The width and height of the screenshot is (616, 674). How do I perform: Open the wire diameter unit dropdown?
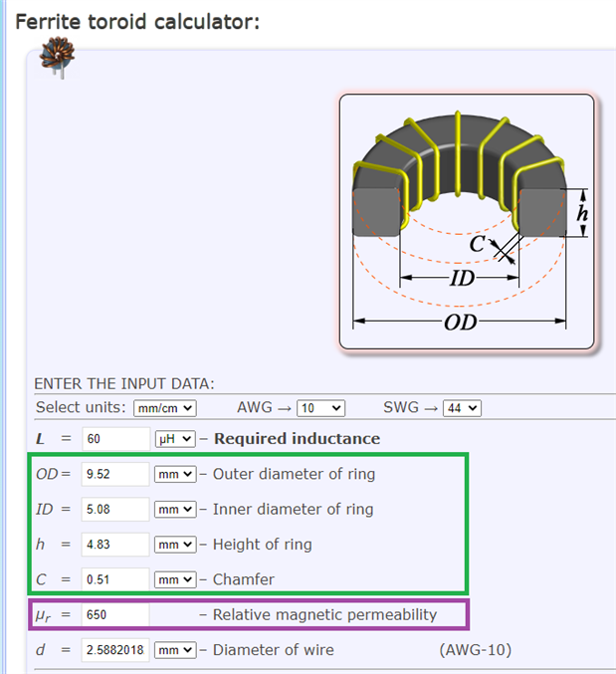(175, 650)
